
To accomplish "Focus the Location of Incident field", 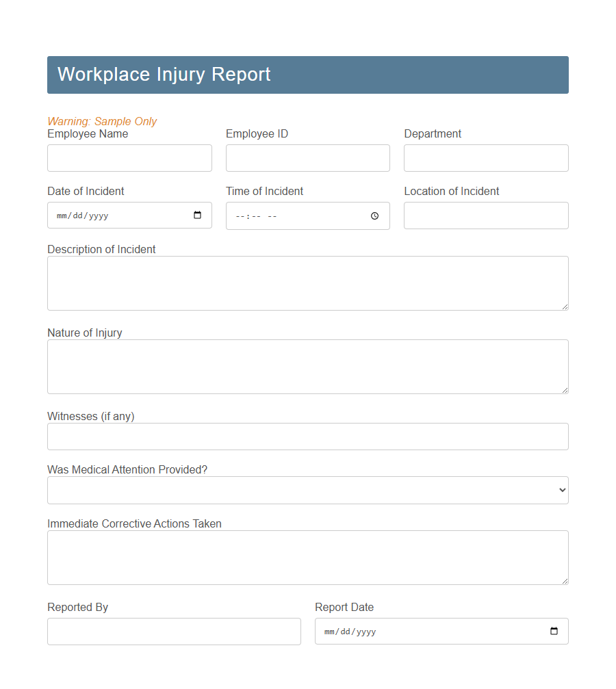I will pos(486,216).
